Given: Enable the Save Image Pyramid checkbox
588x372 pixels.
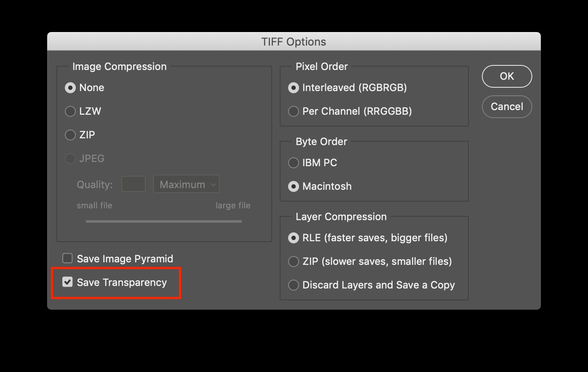Looking at the screenshot, I should [x=67, y=258].
